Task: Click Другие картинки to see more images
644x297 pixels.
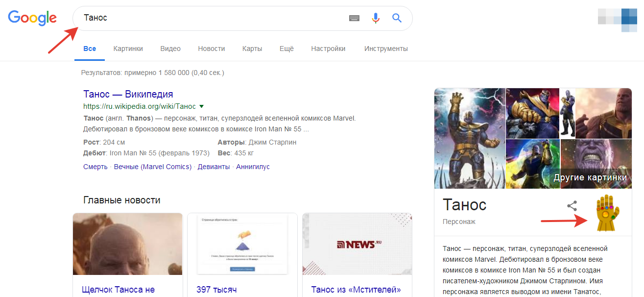Action: (590, 177)
